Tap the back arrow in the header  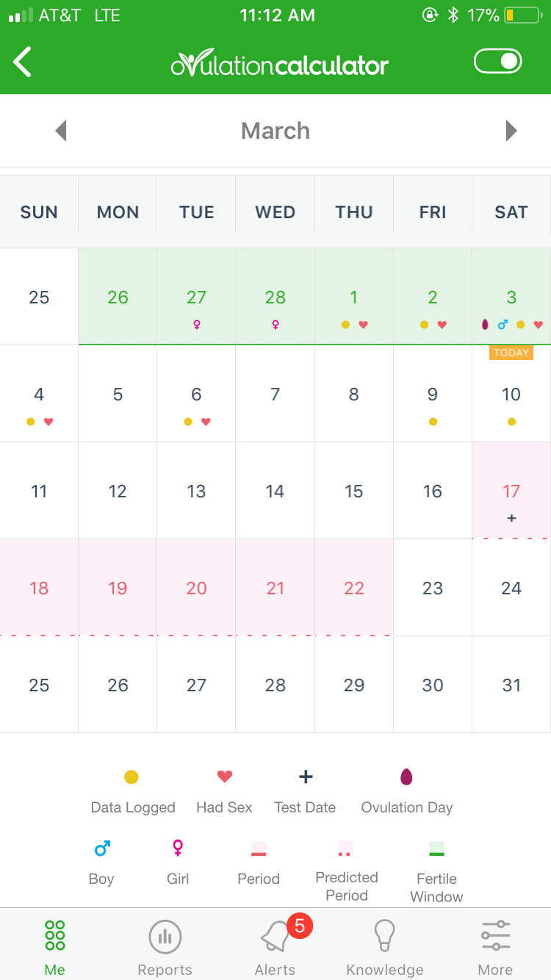coord(23,62)
